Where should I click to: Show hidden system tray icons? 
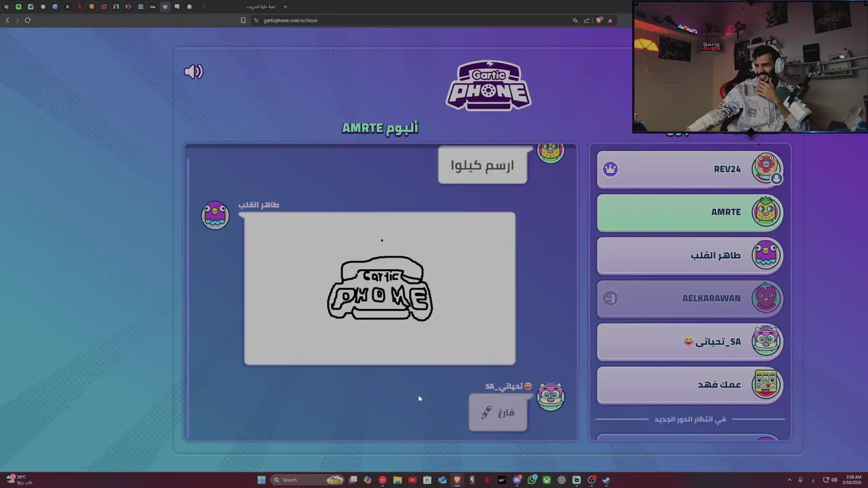[x=789, y=480]
